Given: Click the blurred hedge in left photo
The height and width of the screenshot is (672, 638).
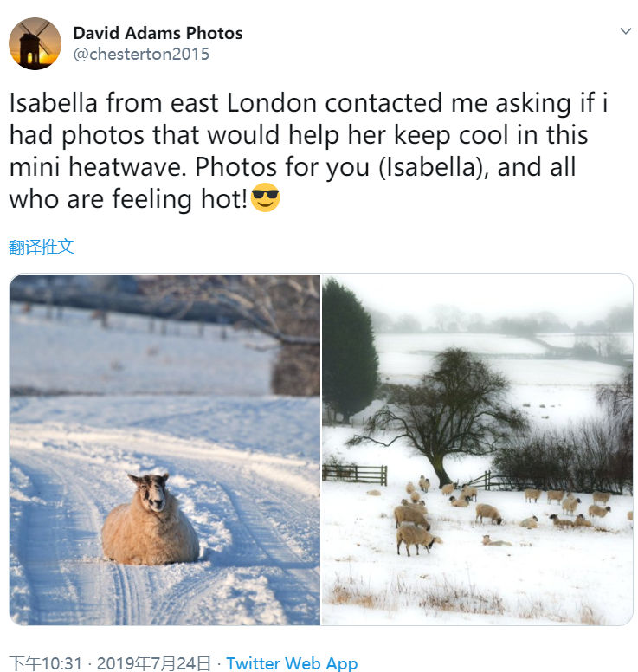Looking at the screenshot, I should 297,369.
